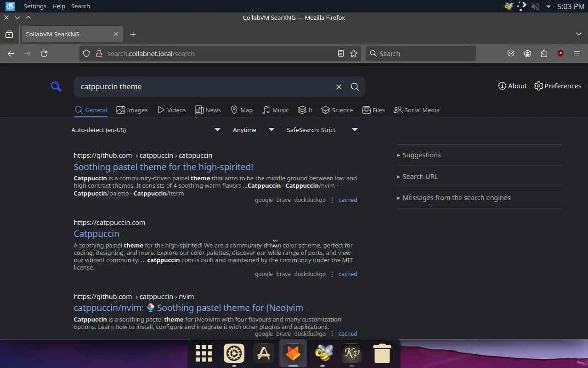Click the Firefox back button
This screenshot has width=588, height=368.
[x=11, y=53]
